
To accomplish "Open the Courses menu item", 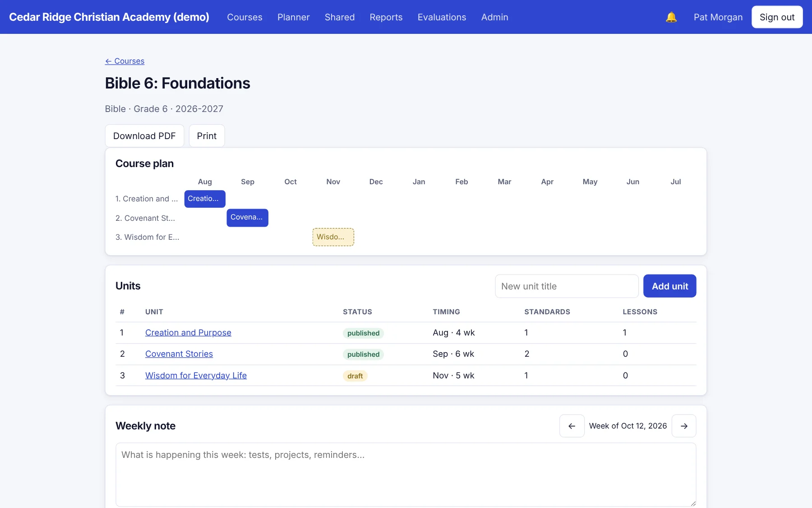I will point(245,17).
